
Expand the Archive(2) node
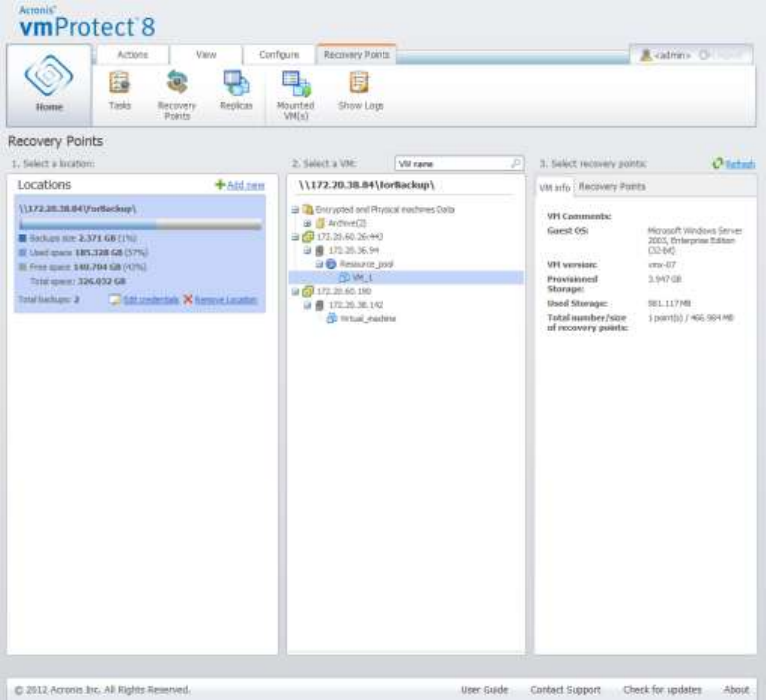(307, 224)
